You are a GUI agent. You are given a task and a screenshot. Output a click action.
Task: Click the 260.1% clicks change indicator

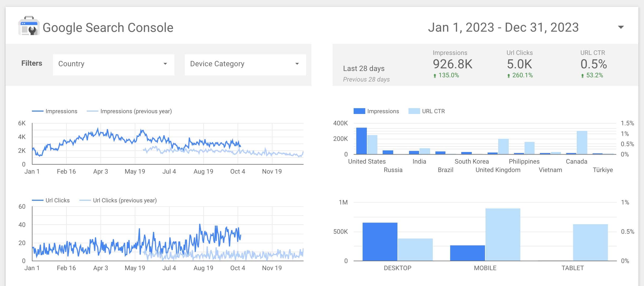520,75
